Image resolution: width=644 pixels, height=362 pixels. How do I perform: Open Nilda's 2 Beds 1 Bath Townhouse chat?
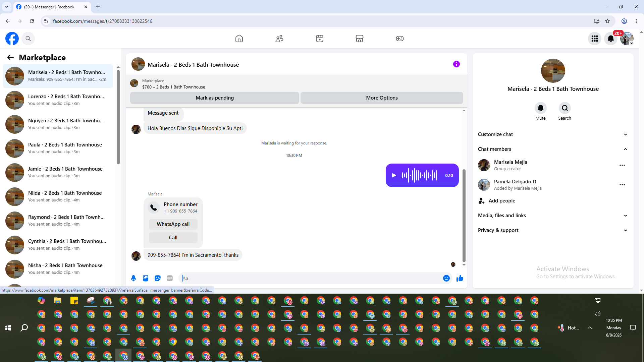tap(58, 196)
